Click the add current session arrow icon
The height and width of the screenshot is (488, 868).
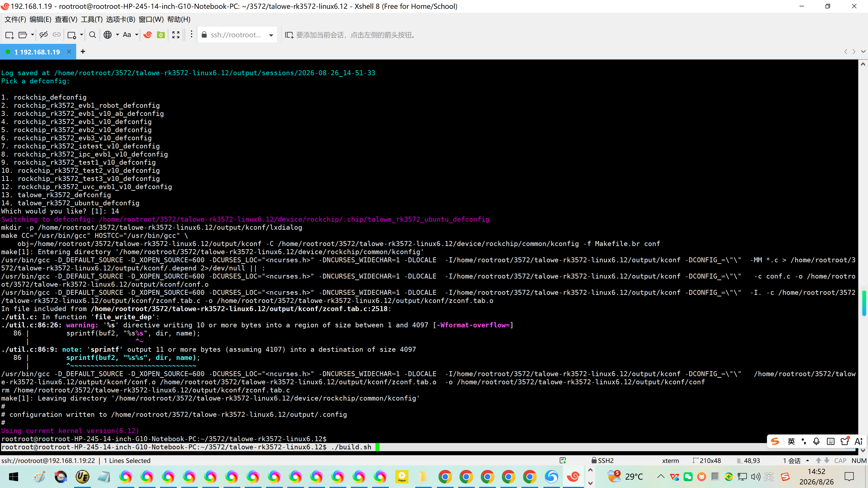point(289,35)
